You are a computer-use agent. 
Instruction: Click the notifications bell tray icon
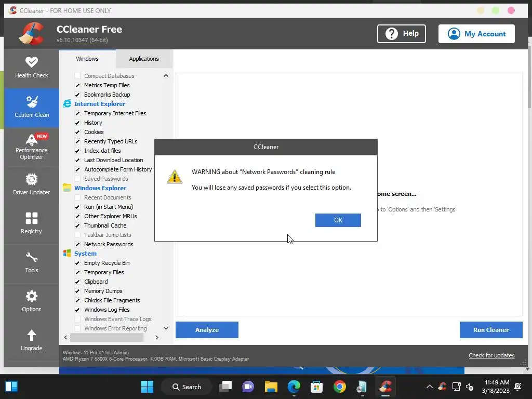coord(518,387)
